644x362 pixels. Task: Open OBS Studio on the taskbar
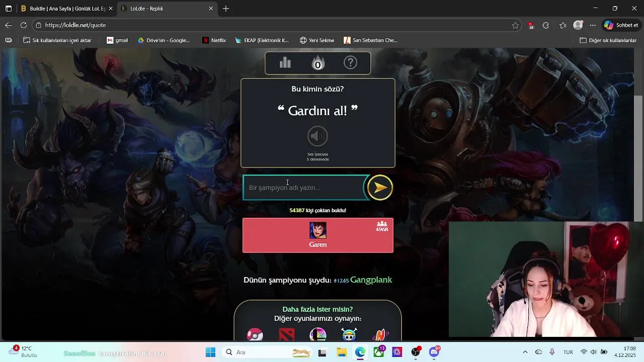(416, 352)
